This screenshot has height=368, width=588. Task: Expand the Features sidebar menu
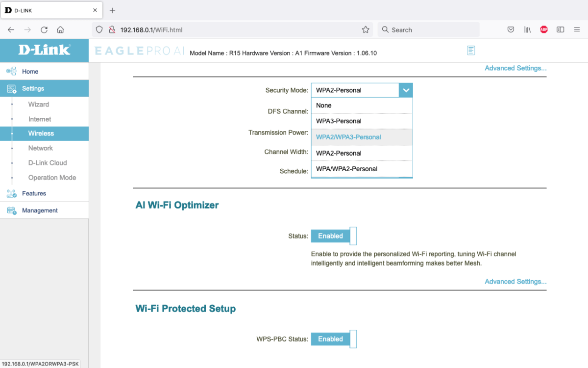pos(44,193)
